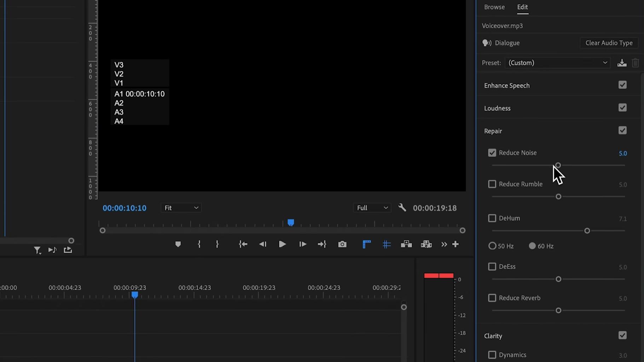Open the Preset (Custom) dropdown
The image size is (644, 362).
(x=557, y=63)
